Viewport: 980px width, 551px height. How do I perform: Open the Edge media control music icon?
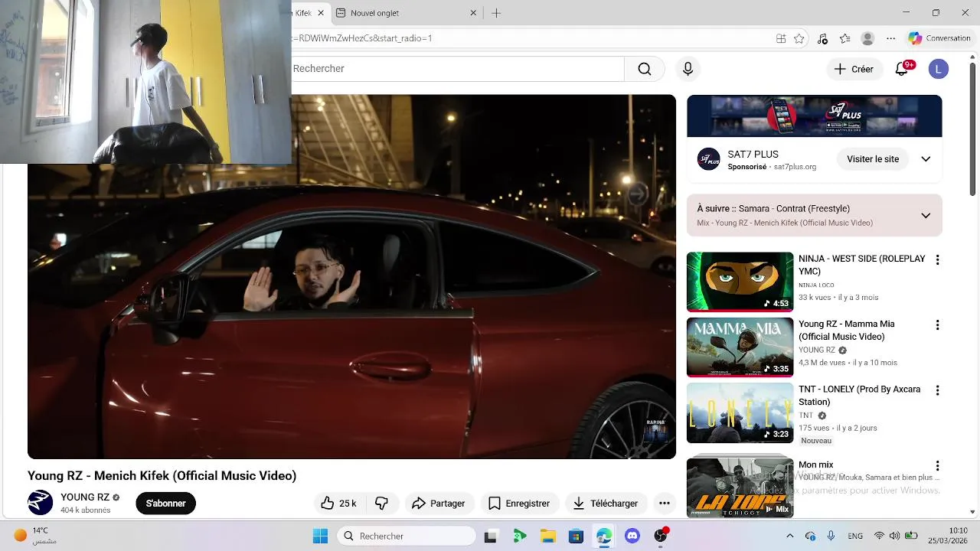[822, 38]
